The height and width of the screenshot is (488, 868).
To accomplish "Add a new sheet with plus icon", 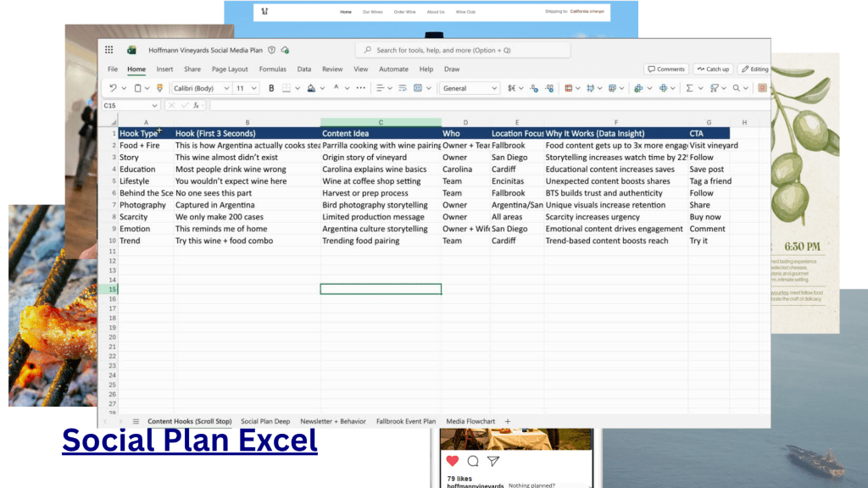I will pos(508,422).
